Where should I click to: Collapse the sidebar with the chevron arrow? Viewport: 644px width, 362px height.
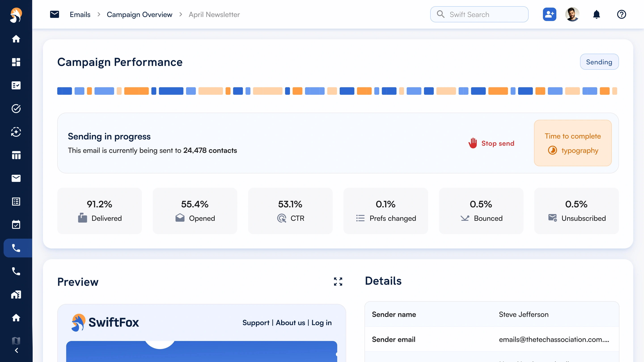[17, 351]
